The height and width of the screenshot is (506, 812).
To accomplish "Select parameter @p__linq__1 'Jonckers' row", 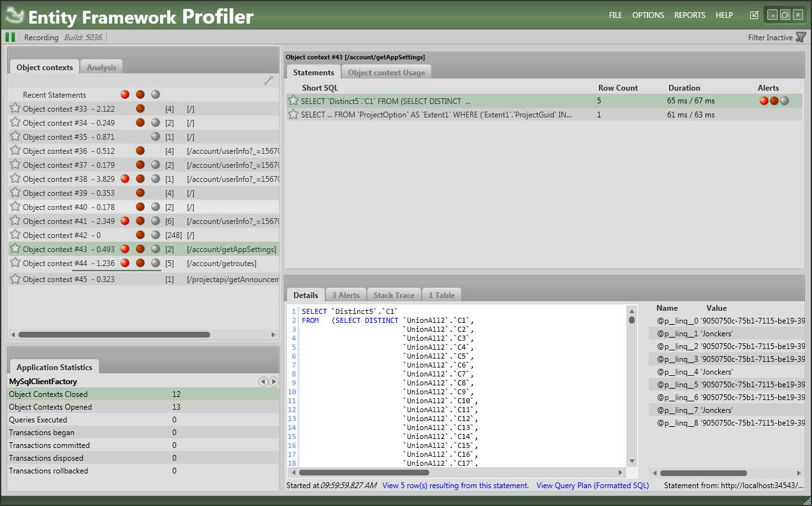I will pos(727,334).
